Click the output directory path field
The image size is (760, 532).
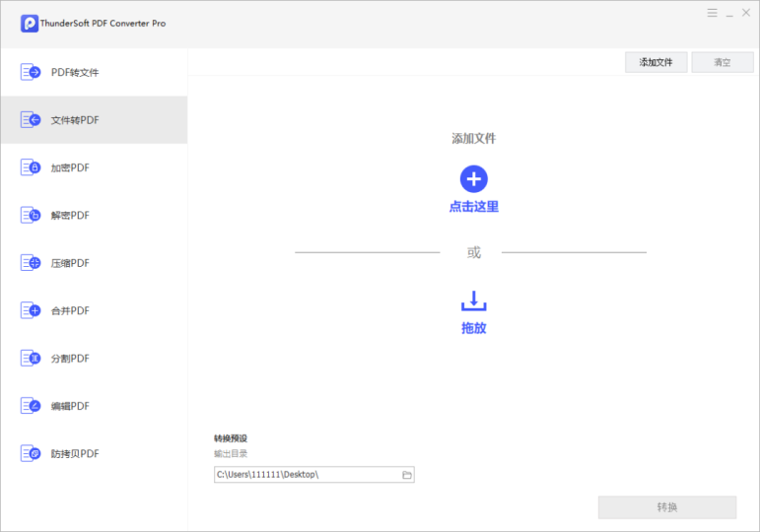[x=314, y=475]
